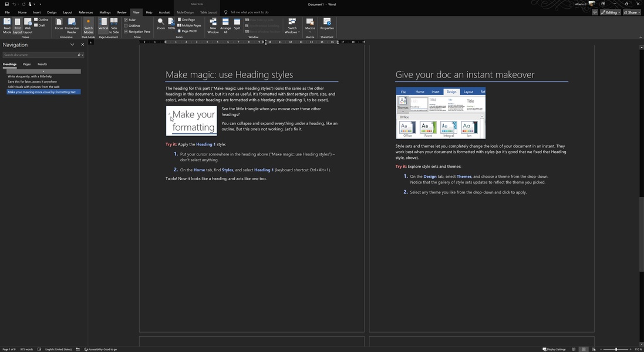Open the Editing mode dropdown
644x352 pixels.
point(611,12)
